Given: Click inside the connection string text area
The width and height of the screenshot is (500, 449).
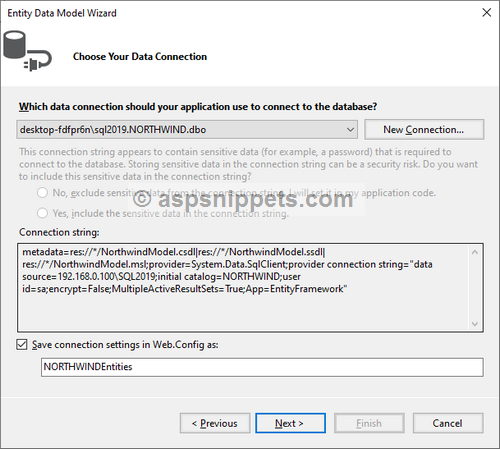Looking at the screenshot, I should coord(243,287).
